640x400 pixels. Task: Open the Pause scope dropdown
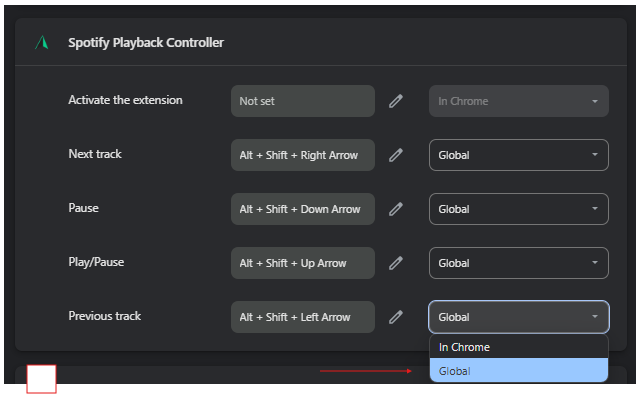pos(518,209)
